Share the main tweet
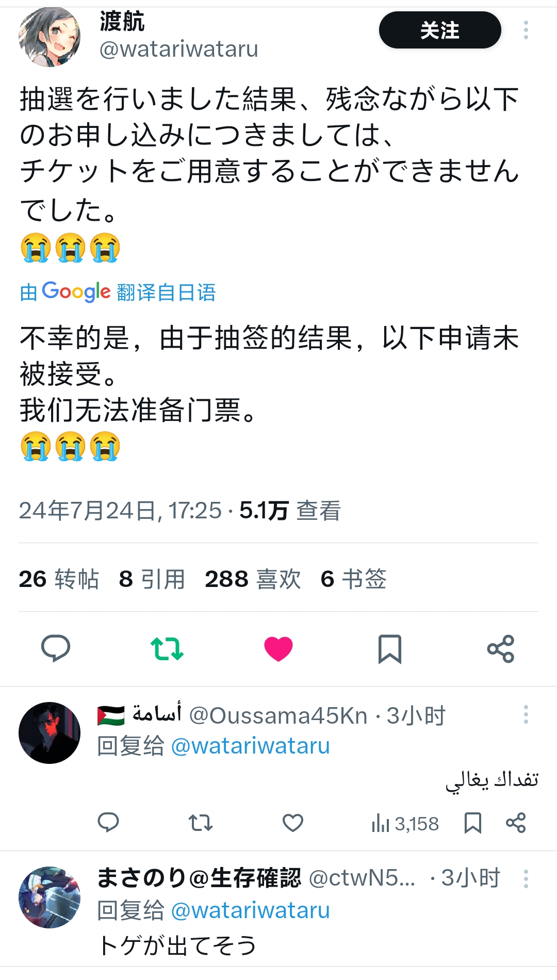Image resolution: width=557 pixels, height=980 pixels. (x=501, y=649)
